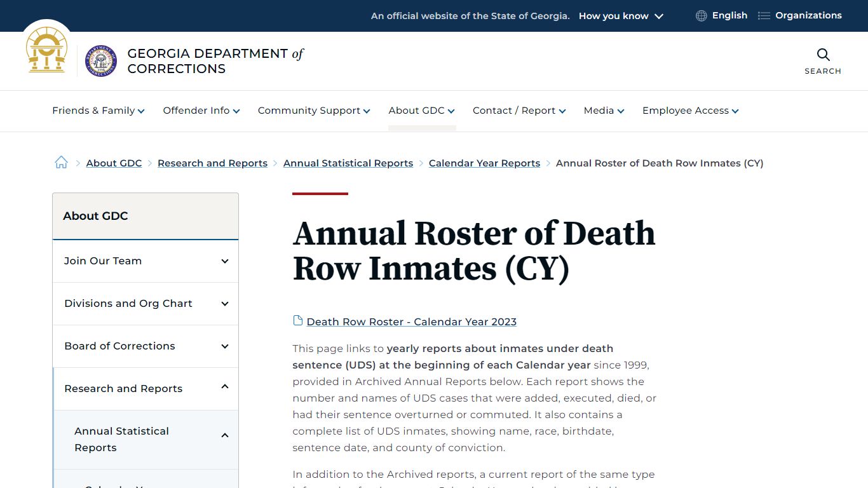Click the 'Annual Roster of Death Row Inmates (CY)' heading
Viewport: 868px width, 488px height.
point(474,250)
